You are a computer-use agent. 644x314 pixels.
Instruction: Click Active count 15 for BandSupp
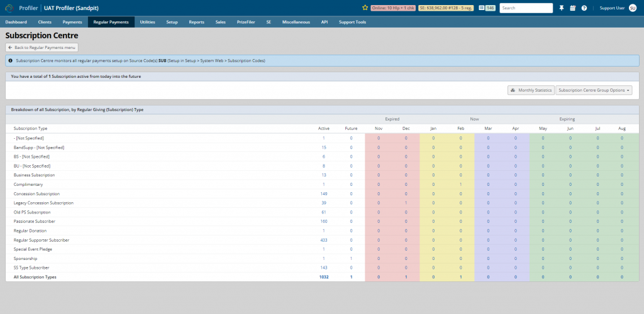tap(324, 148)
